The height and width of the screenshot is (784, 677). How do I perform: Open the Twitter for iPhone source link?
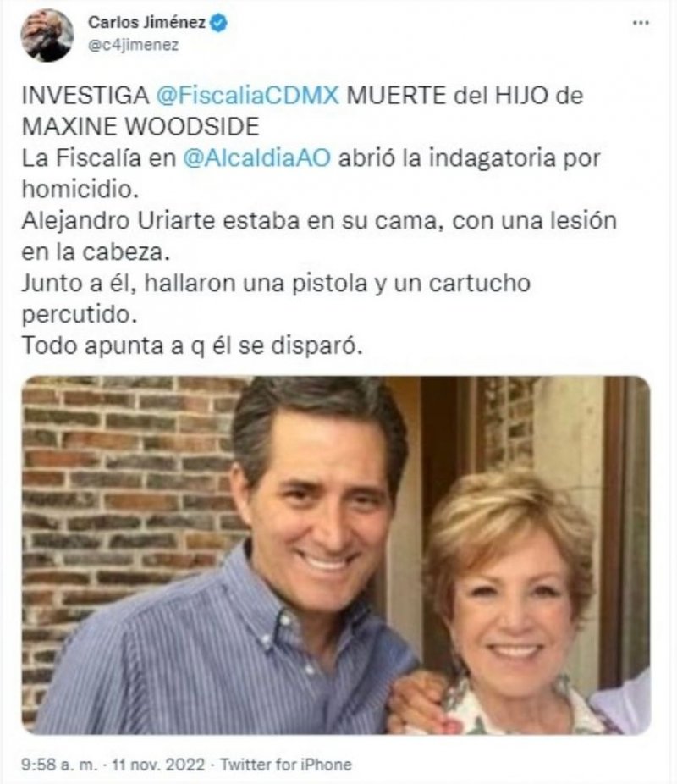[x=286, y=765]
